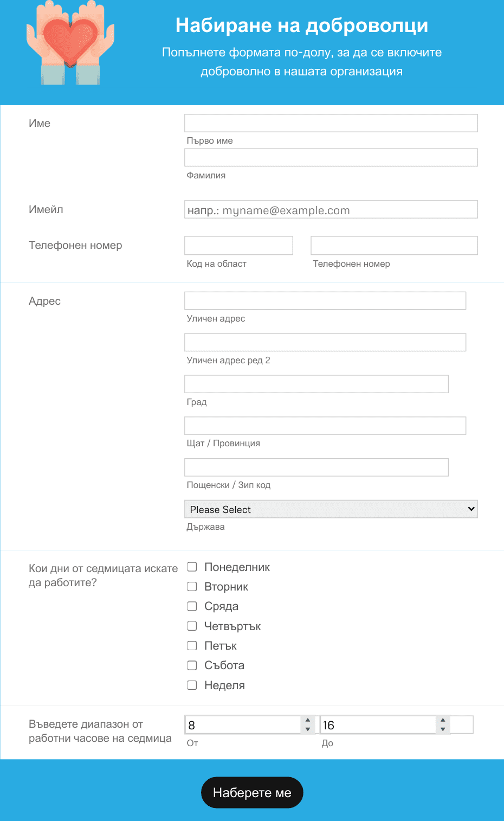Viewport: 504px width, 821px height.
Task: Check the Понеделник checkbox
Action: coord(192,567)
